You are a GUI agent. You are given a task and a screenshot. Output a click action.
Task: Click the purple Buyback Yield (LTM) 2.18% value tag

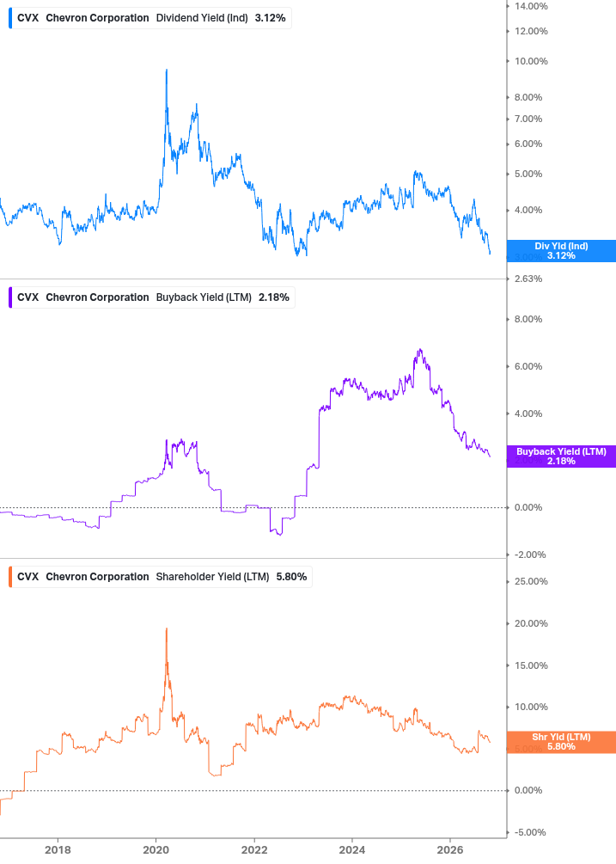tap(561, 457)
